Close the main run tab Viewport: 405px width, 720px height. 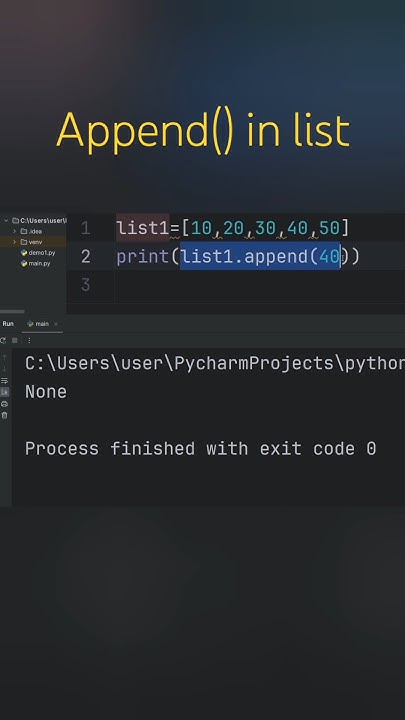pos(56,324)
